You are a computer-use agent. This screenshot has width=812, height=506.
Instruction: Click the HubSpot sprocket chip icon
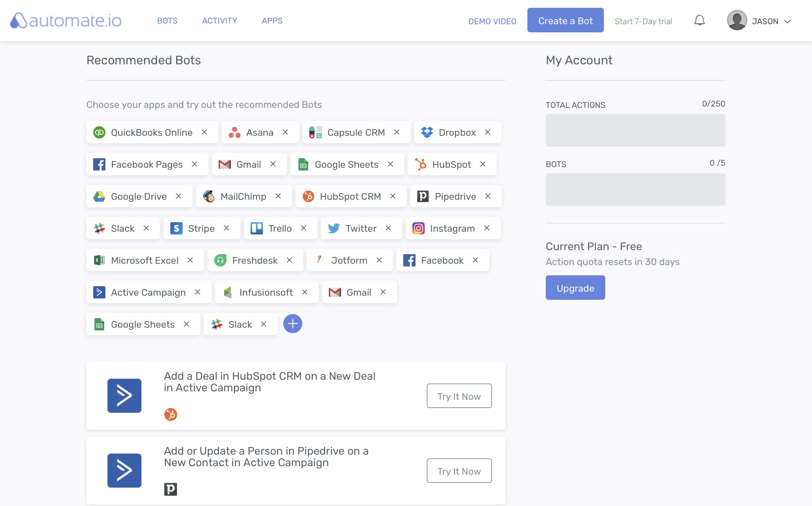click(x=421, y=164)
